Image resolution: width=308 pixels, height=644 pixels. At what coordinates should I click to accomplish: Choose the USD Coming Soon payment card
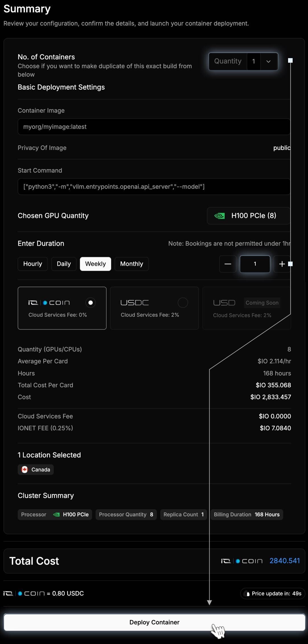(x=247, y=308)
